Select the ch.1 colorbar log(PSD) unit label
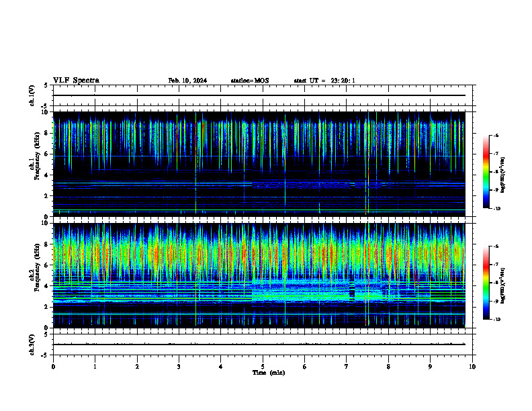Screen dimensions: 532x411 pos(503,175)
